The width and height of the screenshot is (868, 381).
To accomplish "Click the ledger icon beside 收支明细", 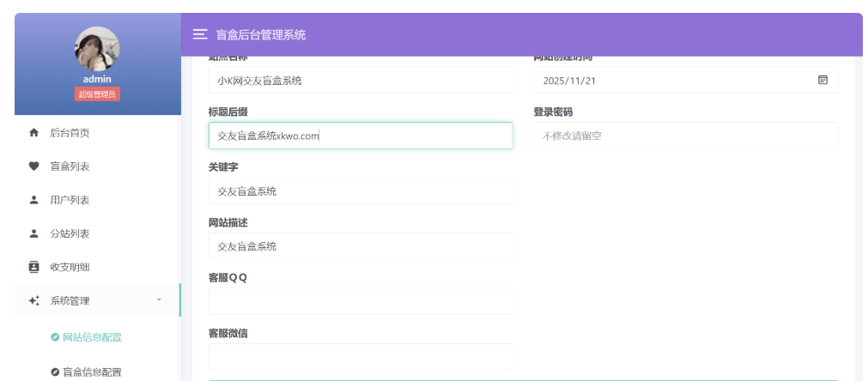I will point(34,267).
